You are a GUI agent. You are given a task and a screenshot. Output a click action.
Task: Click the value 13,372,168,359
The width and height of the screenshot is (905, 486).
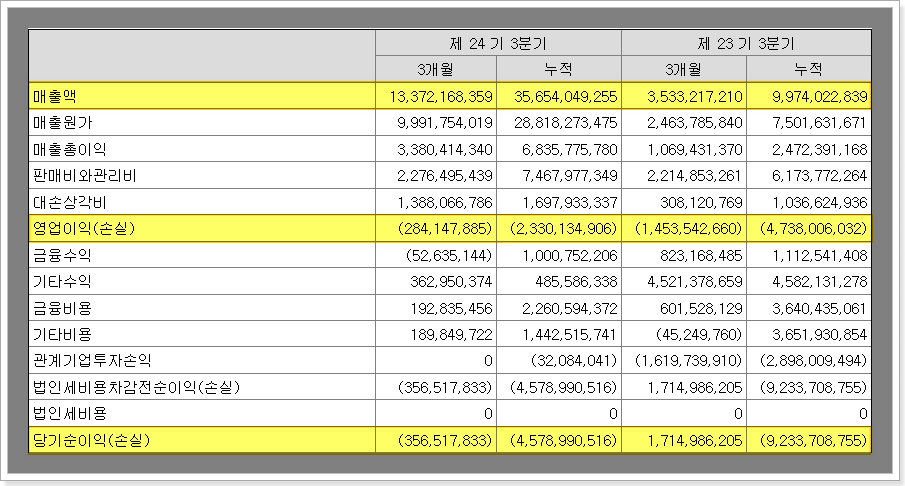pos(441,96)
